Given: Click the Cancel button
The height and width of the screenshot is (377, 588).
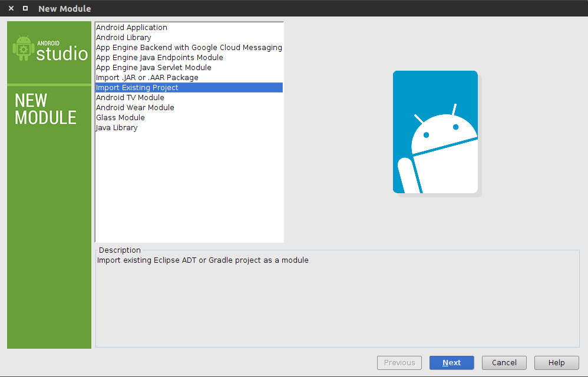Looking at the screenshot, I should click(504, 363).
